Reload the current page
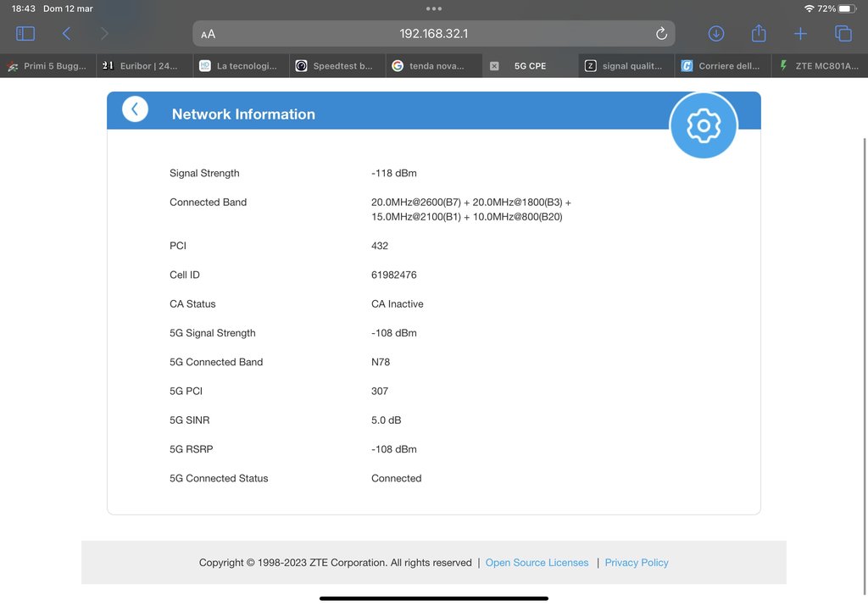The width and height of the screenshot is (868, 606). 661,34
